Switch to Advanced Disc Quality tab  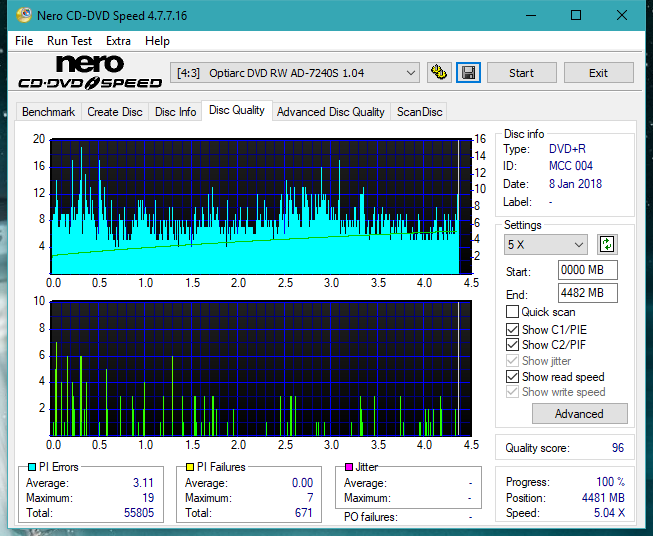(331, 112)
